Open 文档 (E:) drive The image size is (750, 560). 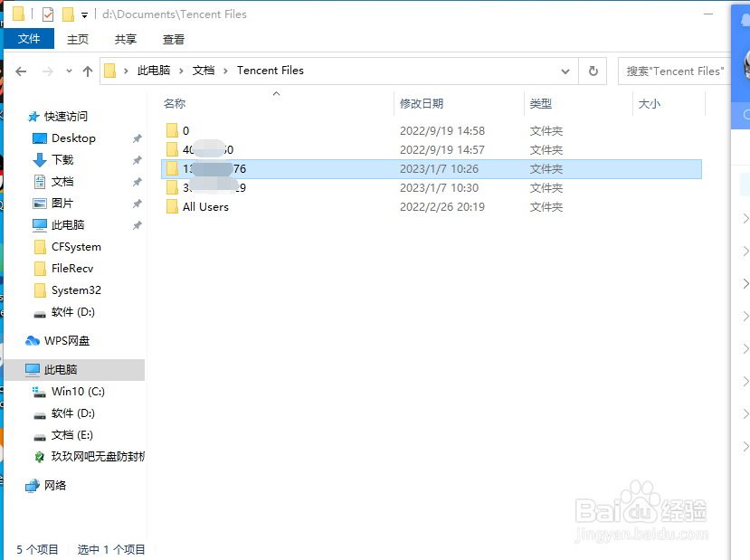pos(71,435)
